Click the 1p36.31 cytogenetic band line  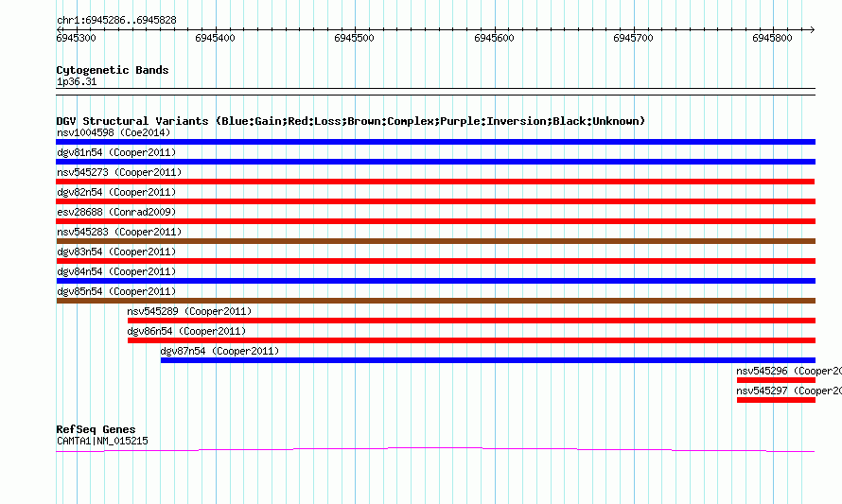click(435, 92)
